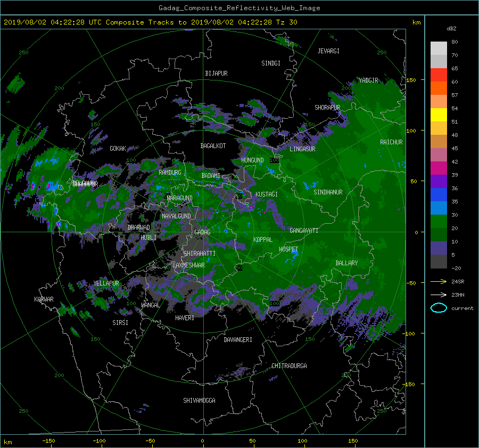The image size is (479, 448).
Task: Click the yellow 150 km mark on right axis
Action: coord(411,80)
